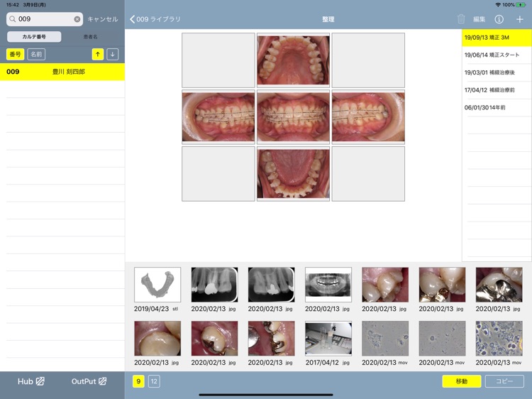Open the silver metal crown photo thumbnail
This screenshot has height=399, width=532.
499,285
